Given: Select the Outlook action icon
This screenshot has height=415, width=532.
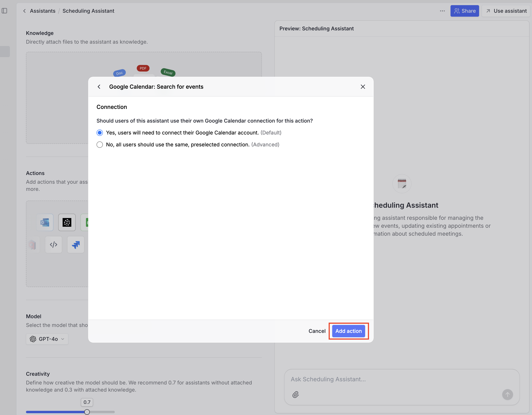Looking at the screenshot, I should (45, 222).
